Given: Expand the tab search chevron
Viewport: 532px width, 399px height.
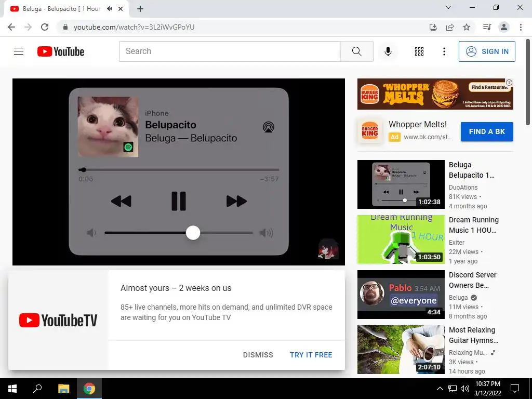Looking at the screenshot, I should click(448, 7).
